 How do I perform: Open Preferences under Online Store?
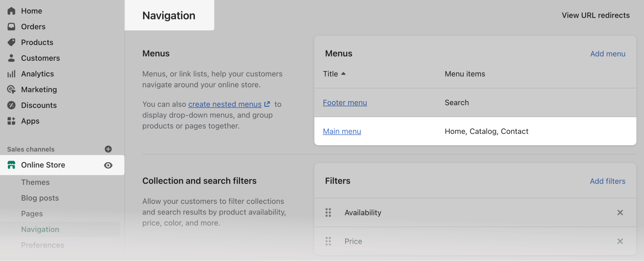pos(43,245)
